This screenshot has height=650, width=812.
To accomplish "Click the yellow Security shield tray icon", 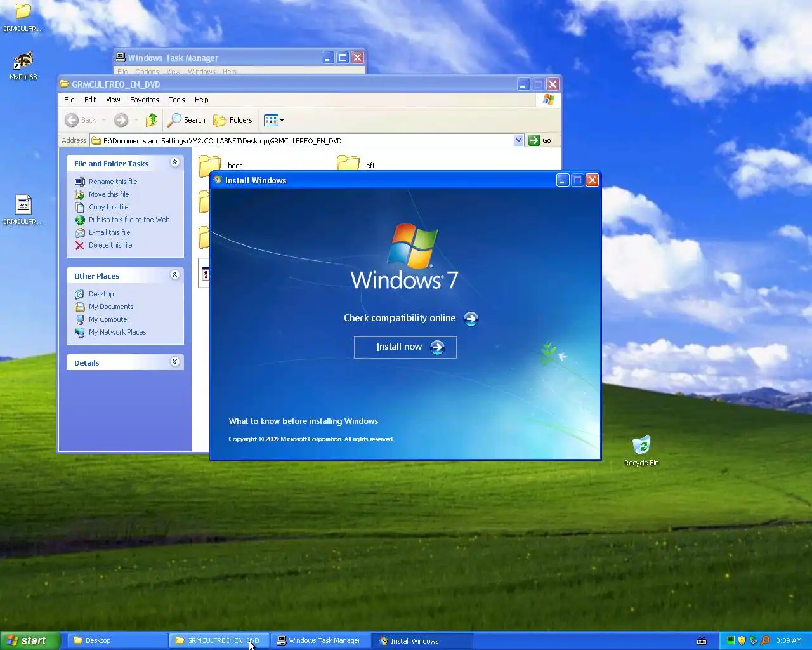I will (x=742, y=640).
